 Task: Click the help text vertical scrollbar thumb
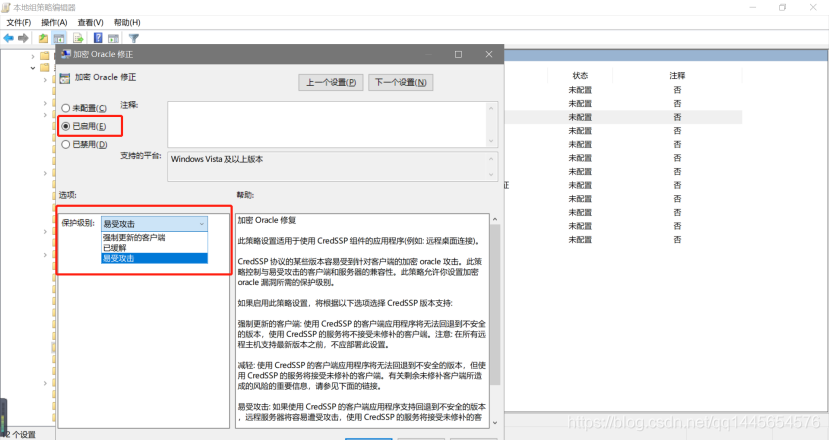click(x=495, y=304)
